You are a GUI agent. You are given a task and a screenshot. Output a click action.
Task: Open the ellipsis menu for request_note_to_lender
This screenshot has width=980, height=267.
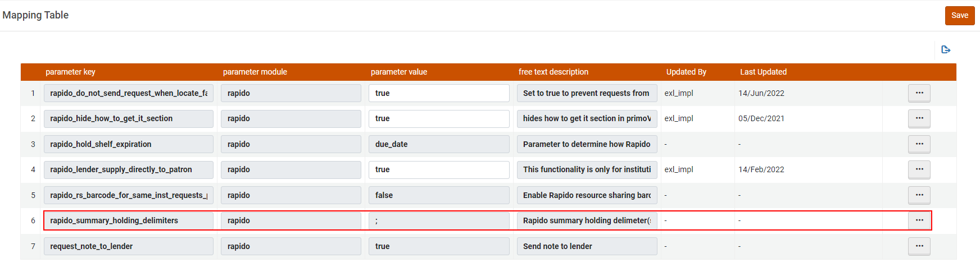click(919, 246)
